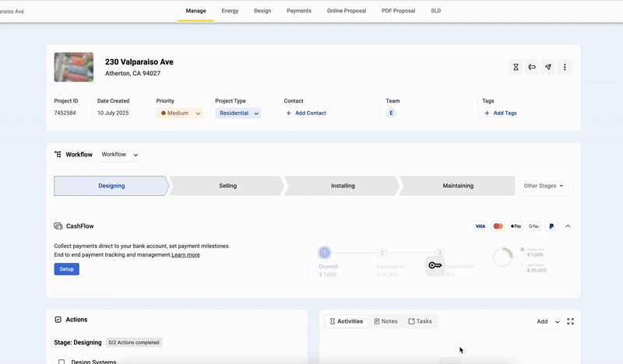Click the Project ID 7452584
Viewport: 623px width, 364px height.
[65, 113]
